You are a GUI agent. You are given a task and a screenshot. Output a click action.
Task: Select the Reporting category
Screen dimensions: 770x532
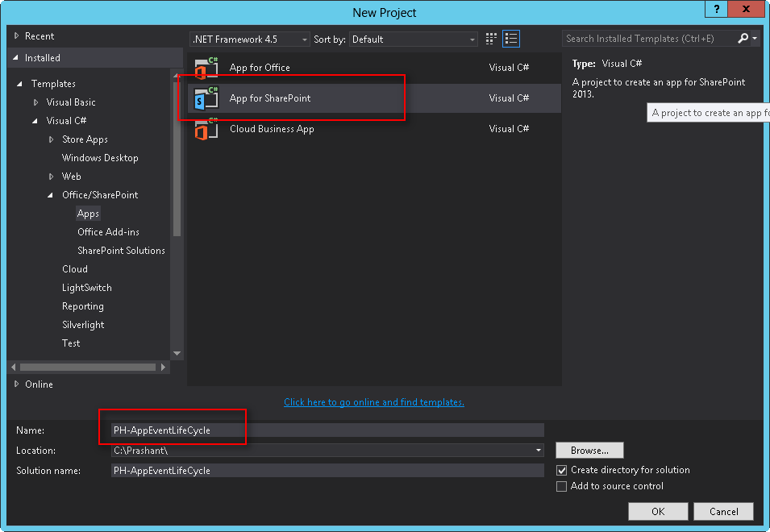pos(82,307)
